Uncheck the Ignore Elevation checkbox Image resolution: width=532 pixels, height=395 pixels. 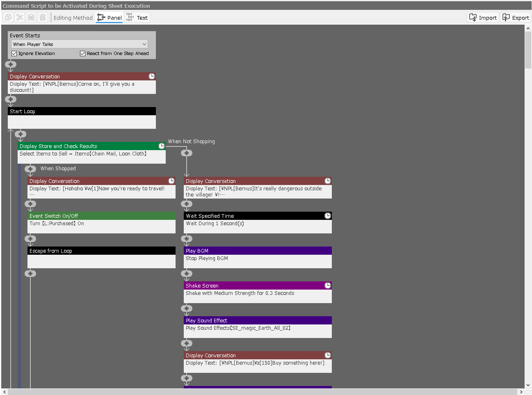pyautogui.click(x=14, y=53)
